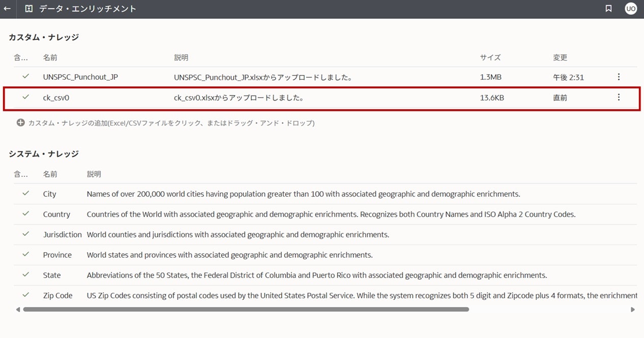Viewport: 644px width, 338px height.
Task: Click the City description about 200,000 world cities
Action: (x=304, y=194)
